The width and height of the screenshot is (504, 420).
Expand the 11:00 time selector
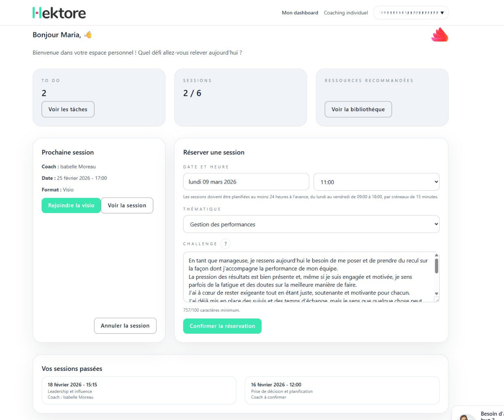376,182
